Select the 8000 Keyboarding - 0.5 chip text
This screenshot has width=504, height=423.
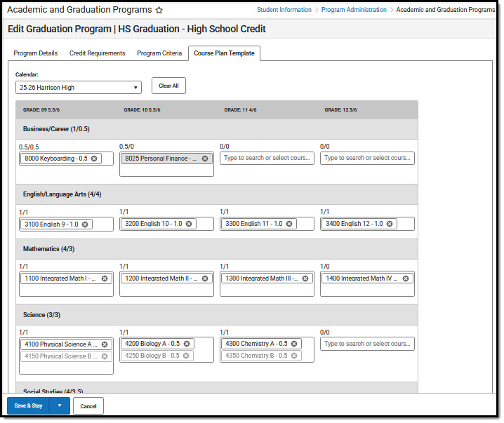(x=56, y=159)
